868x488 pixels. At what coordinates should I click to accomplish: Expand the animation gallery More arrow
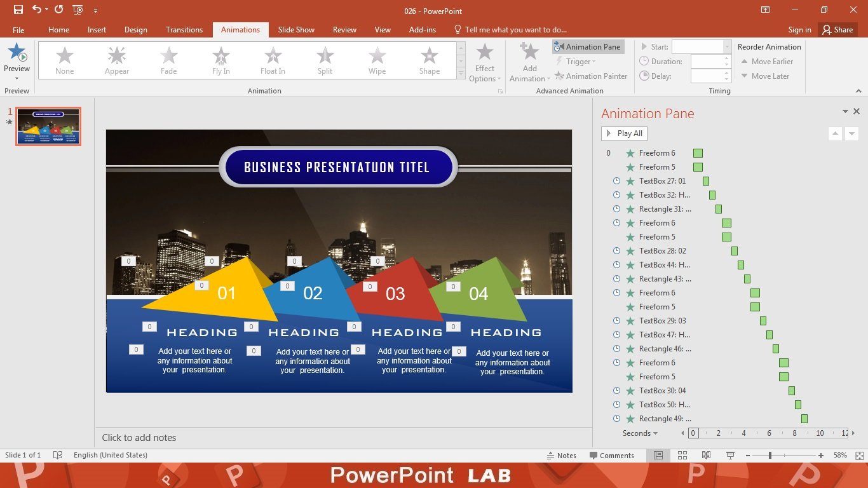pos(461,74)
